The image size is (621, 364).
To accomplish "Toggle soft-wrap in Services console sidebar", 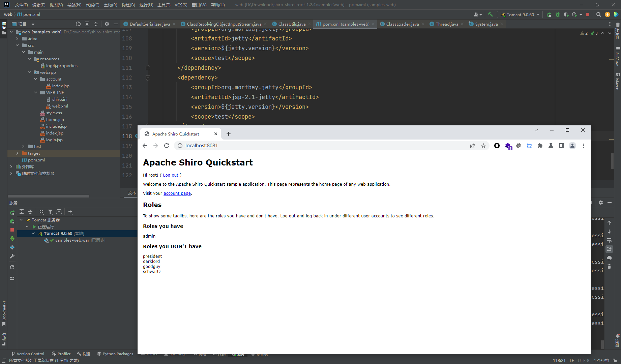I will tap(609, 240).
